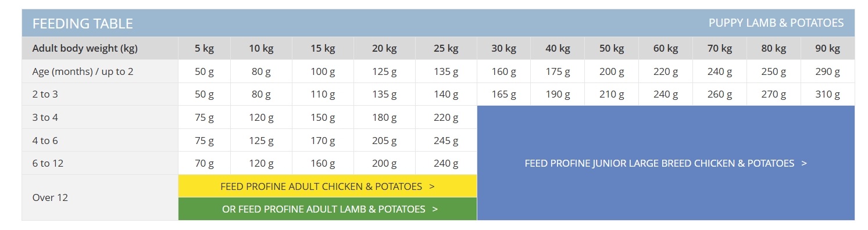Open Feed Profine Junior Large Breed Chicken & Potatoes
868x230 pixels.
[666, 163]
